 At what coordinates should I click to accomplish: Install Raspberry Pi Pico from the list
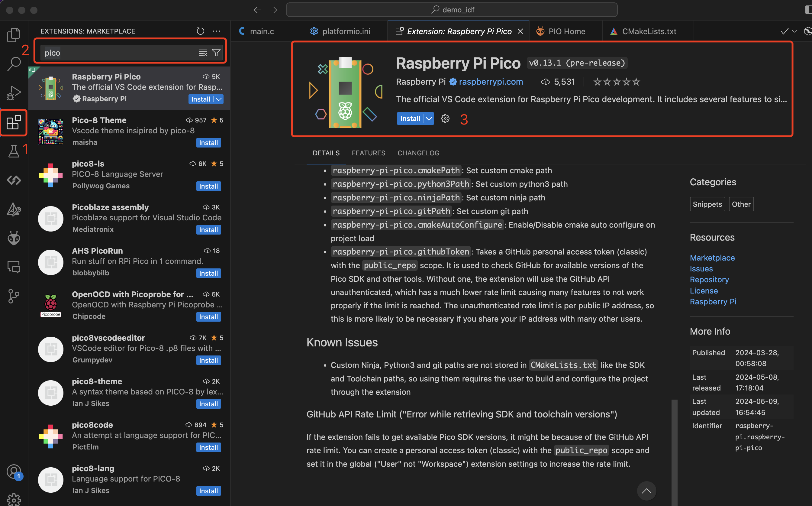click(x=201, y=99)
